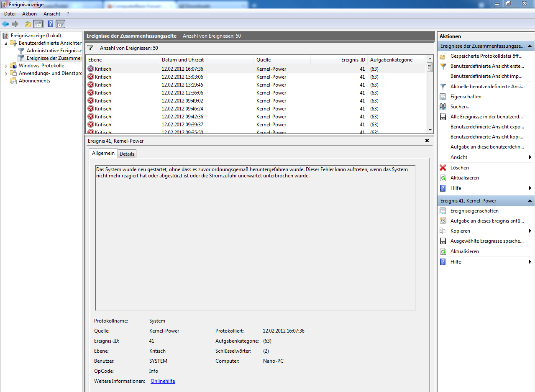This screenshot has height=392, width=535.
Task: Click the red X Löschen icon
Action: point(443,168)
